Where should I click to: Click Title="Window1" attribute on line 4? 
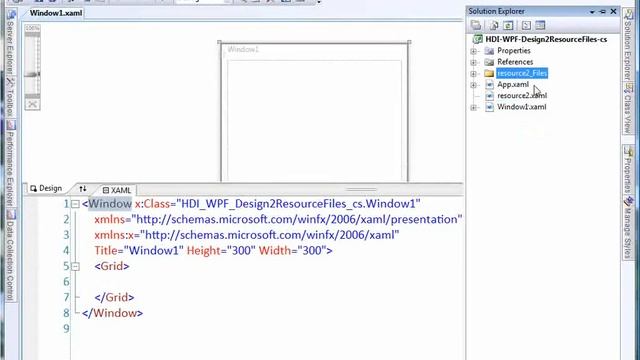point(139,251)
